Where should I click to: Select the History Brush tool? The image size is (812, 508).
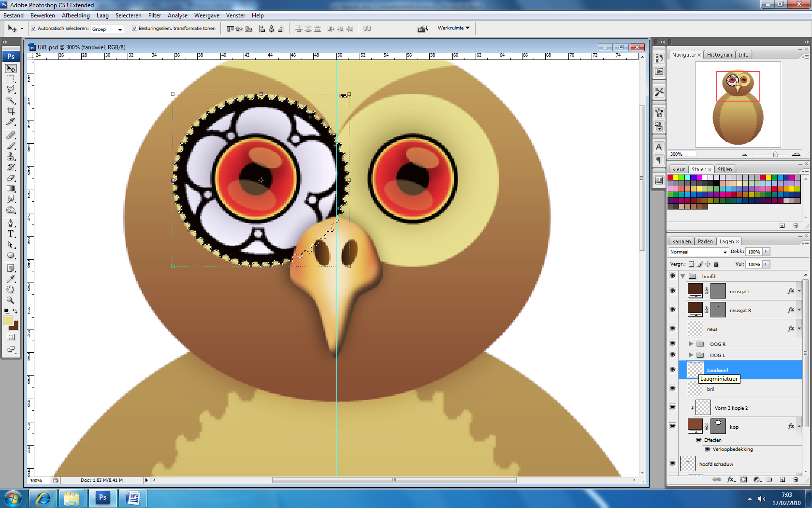[11, 167]
